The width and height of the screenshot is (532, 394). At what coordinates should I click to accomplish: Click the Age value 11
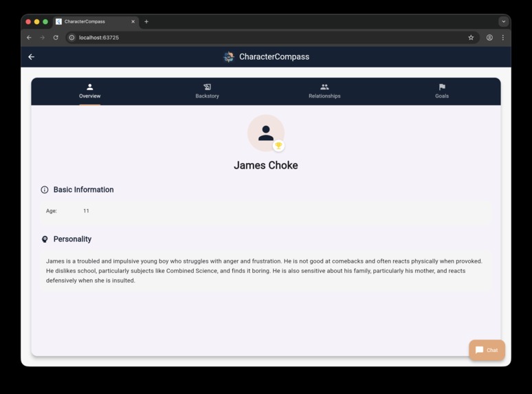(86, 210)
